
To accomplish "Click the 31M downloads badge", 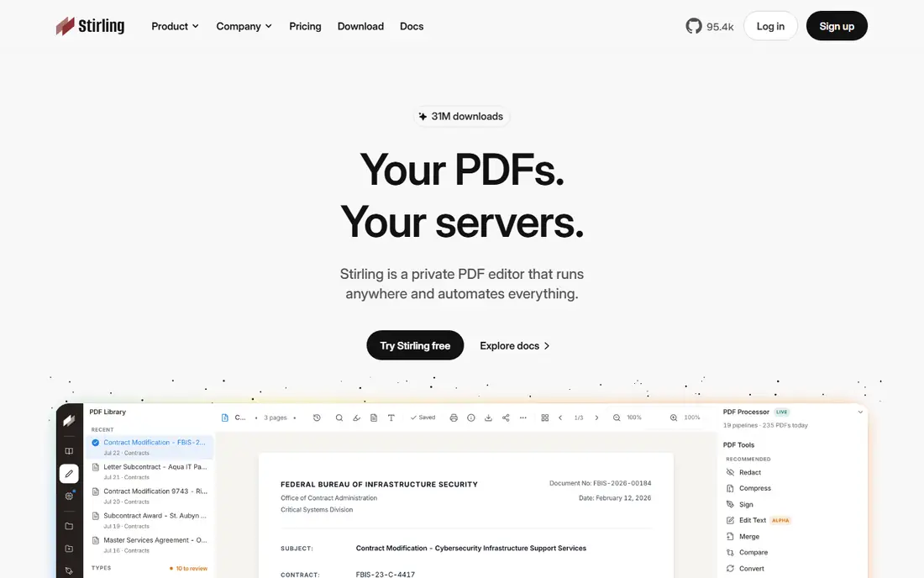I will [x=461, y=117].
